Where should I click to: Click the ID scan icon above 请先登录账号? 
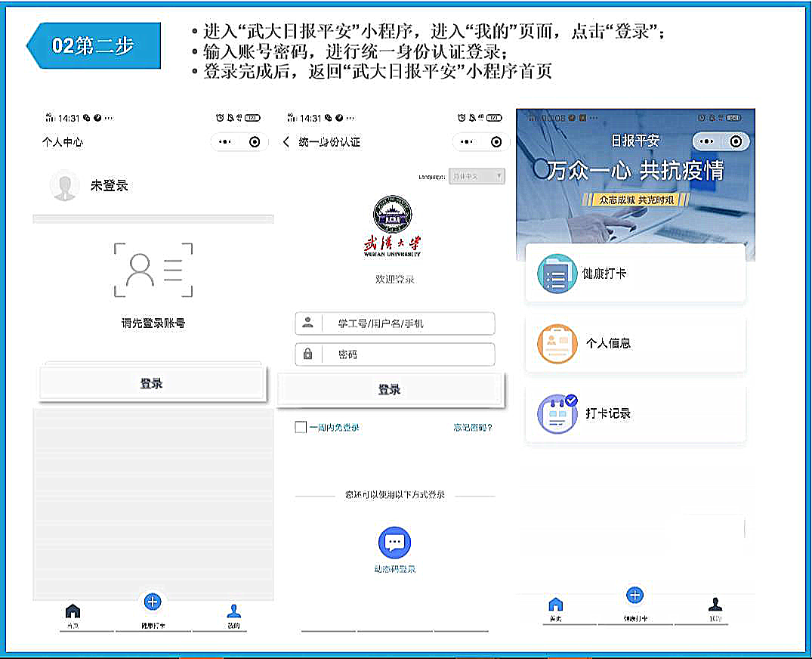pos(153,270)
